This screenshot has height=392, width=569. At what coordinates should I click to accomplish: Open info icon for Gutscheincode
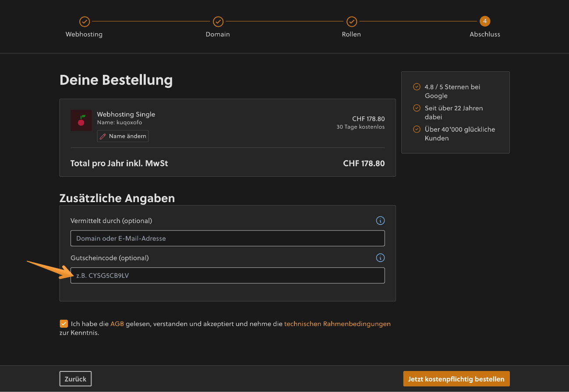380,258
